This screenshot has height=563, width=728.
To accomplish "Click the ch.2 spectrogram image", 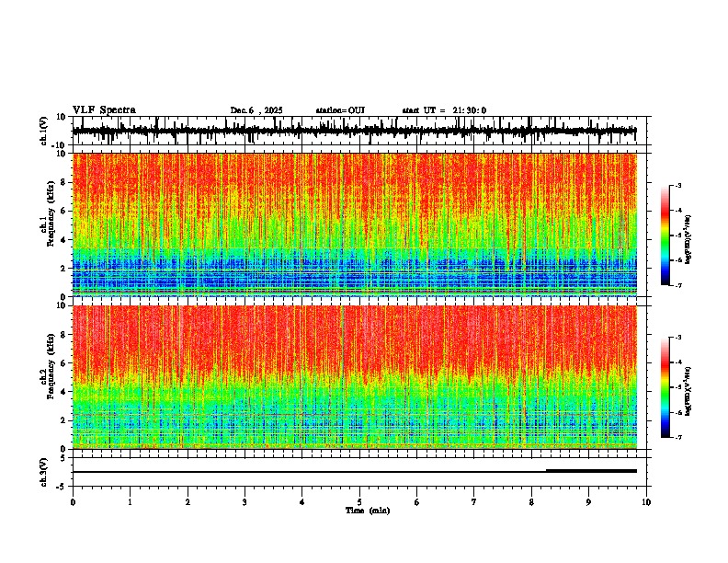I will click(354, 377).
